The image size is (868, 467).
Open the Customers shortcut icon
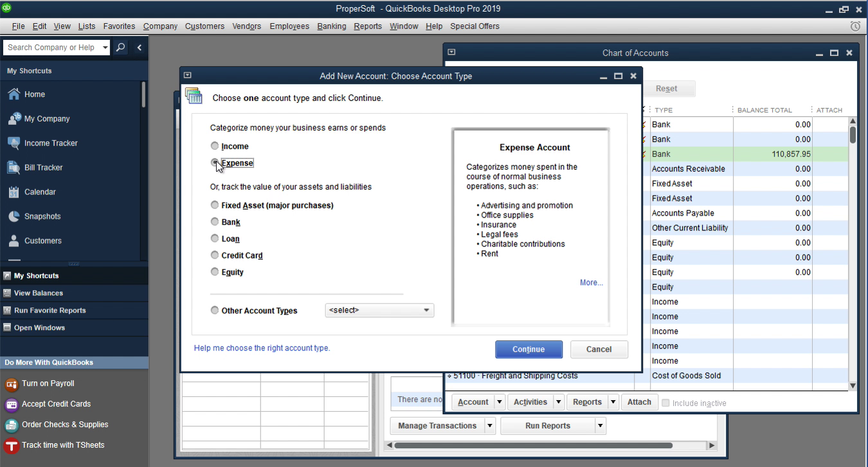[x=14, y=241]
